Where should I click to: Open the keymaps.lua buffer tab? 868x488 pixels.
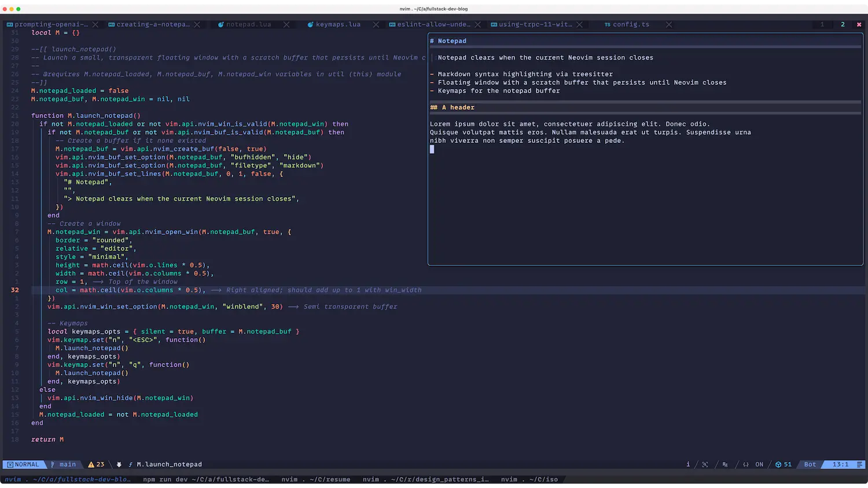pyautogui.click(x=338, y=25)
